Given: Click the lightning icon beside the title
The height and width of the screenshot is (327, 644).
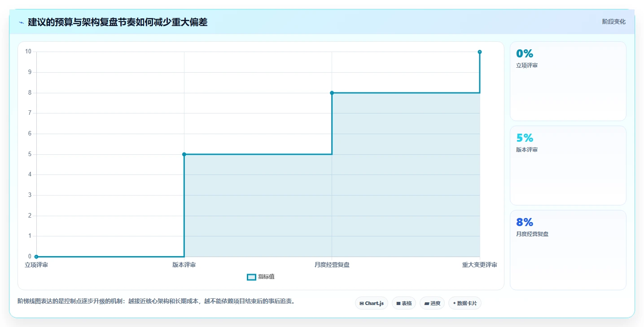Looking at the screenshot, I should (21, 22).
